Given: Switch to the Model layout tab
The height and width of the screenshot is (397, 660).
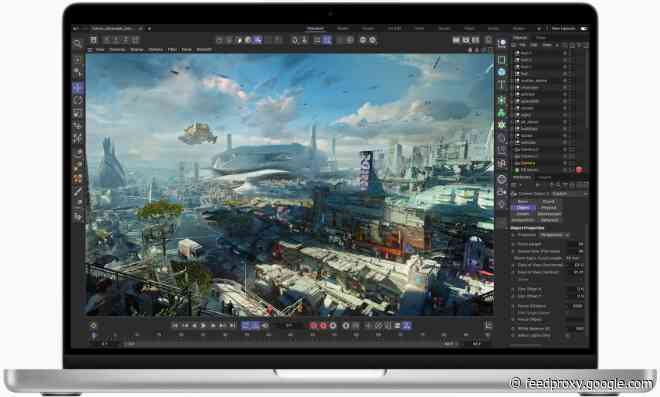Looking at the screenshot, I should click(343, 29).
